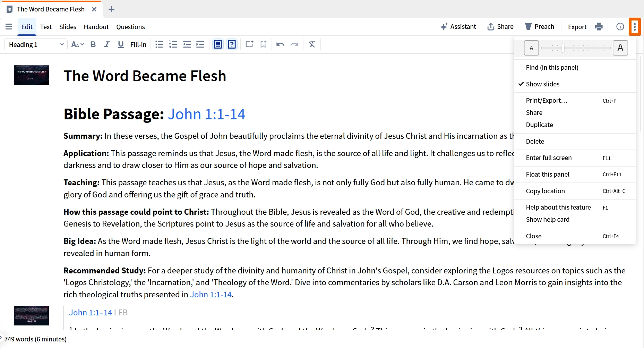Viewport: 644px width, 348px height.
Task: Select Float this panel
Action: click(575, 175)
